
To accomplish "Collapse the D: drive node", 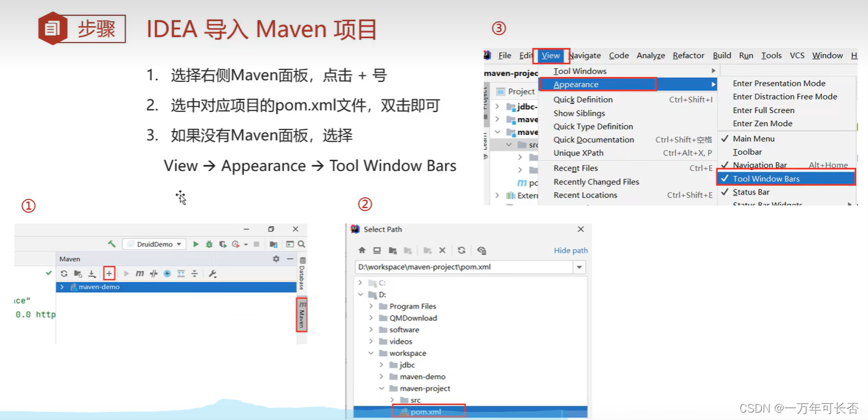I will tap(360, 294).
